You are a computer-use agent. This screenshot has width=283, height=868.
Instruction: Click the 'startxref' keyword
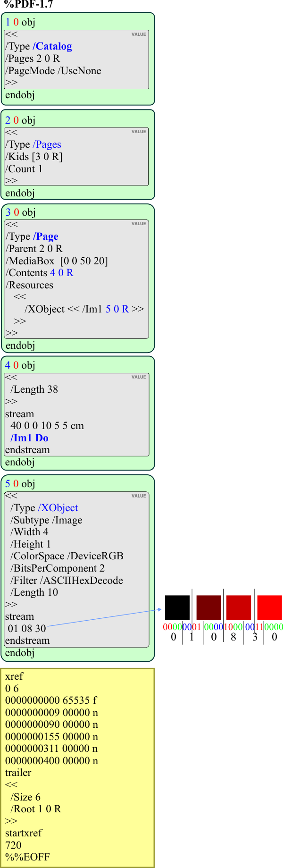coord(24,833)
